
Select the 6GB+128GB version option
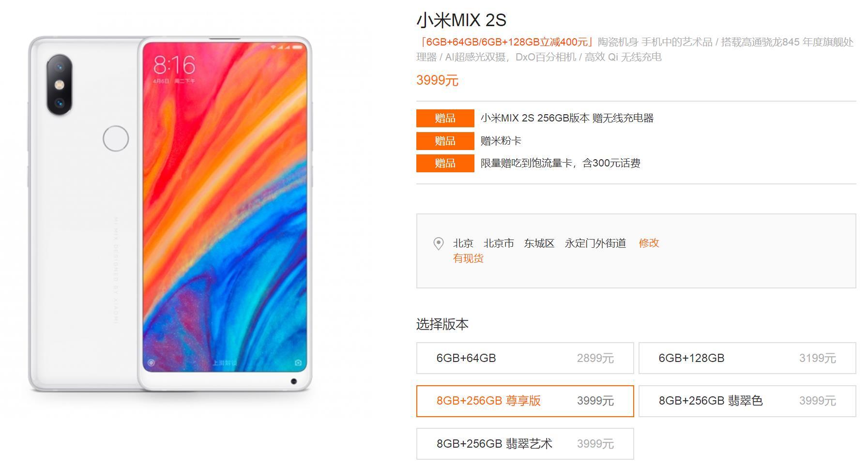[747, 358]
